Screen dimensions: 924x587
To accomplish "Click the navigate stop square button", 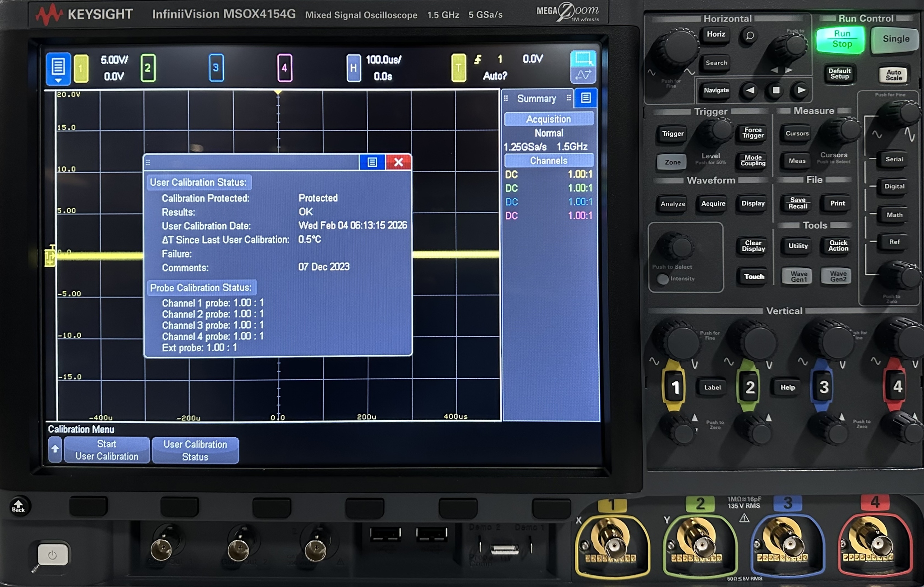I will [776, 91].
